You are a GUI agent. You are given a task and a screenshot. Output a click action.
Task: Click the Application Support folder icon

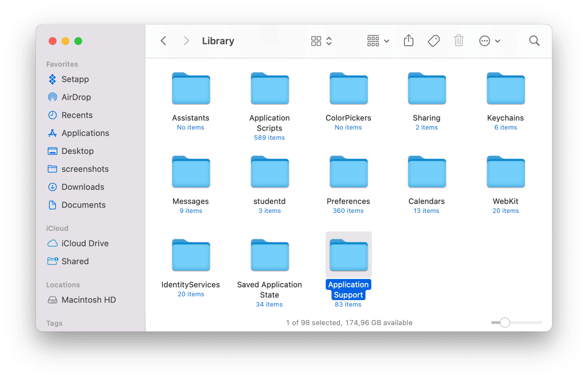(x=349, y=255)
